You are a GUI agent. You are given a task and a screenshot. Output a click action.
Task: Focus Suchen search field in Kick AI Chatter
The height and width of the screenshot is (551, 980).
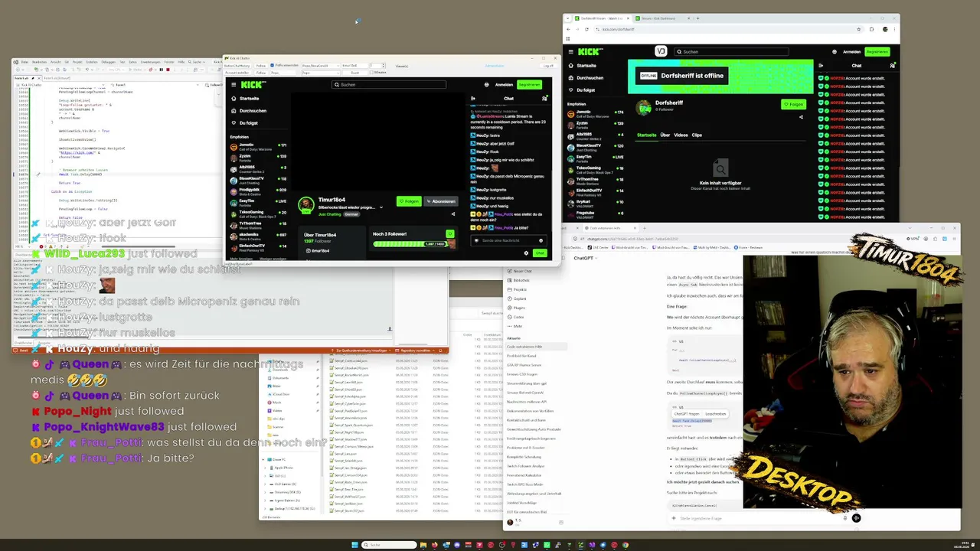tap(389, 85)
